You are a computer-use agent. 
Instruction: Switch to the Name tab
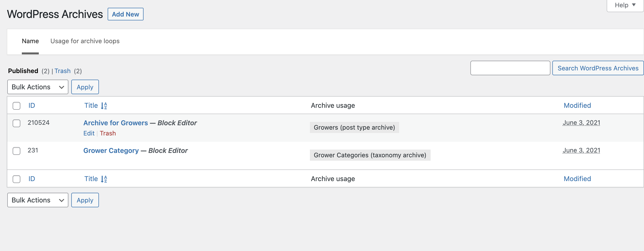coord(30,41)
